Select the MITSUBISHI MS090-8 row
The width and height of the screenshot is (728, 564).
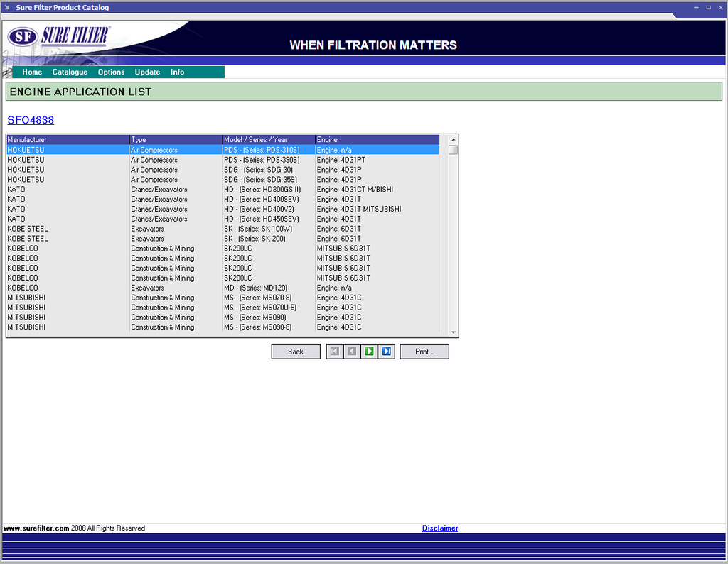tap(223, 327)
